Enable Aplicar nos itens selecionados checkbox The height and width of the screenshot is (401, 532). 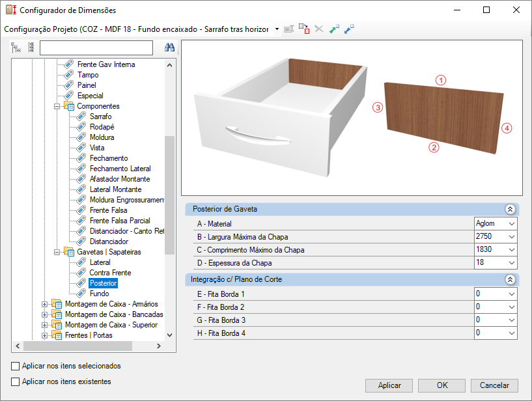15,366
